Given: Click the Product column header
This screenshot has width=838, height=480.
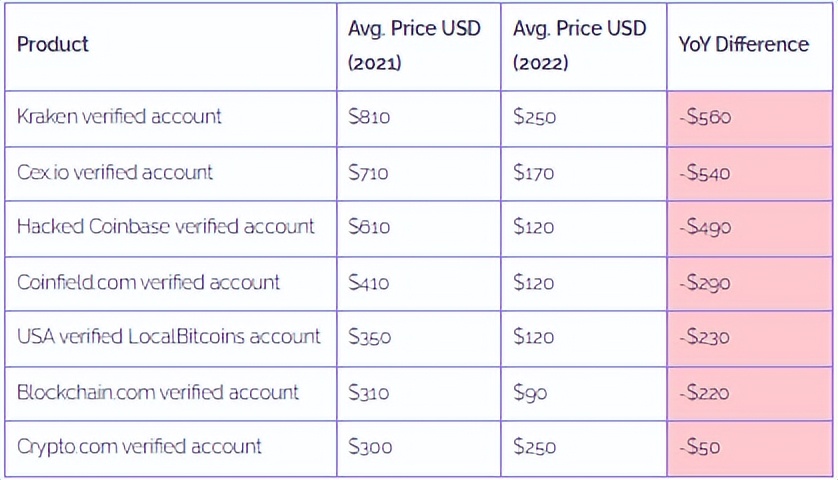Looking at the screenshot, I should (53, 45).
